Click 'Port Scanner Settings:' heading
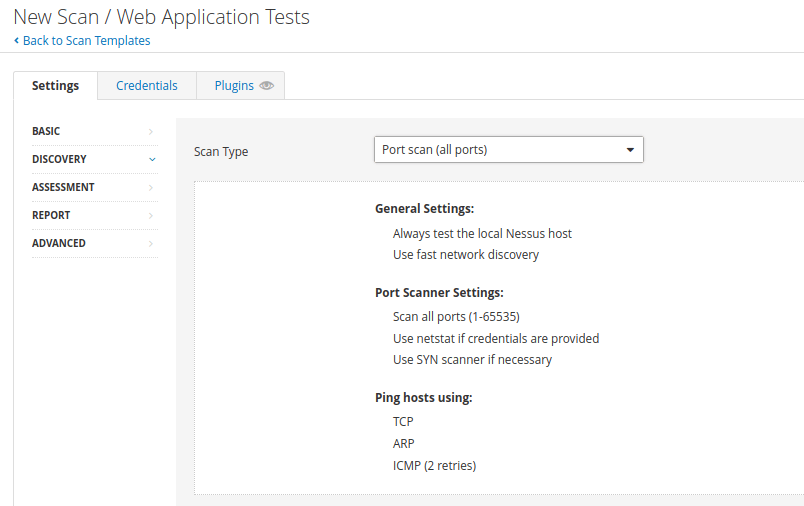Viewport: 804px width, 506px height. (439, 293)
